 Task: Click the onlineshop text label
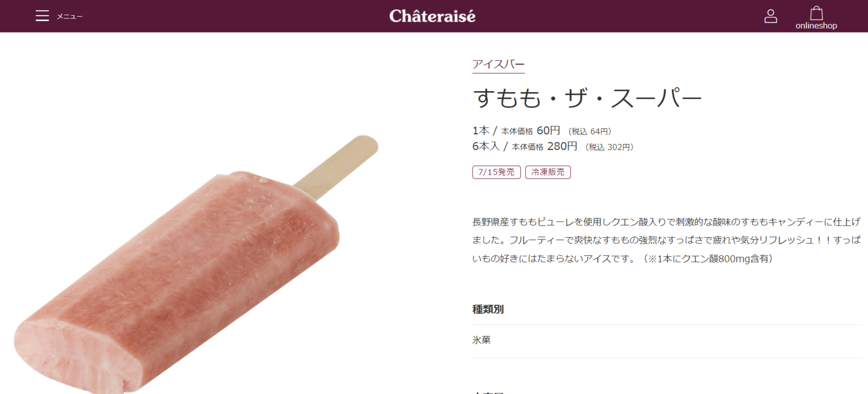click(816, 26)
